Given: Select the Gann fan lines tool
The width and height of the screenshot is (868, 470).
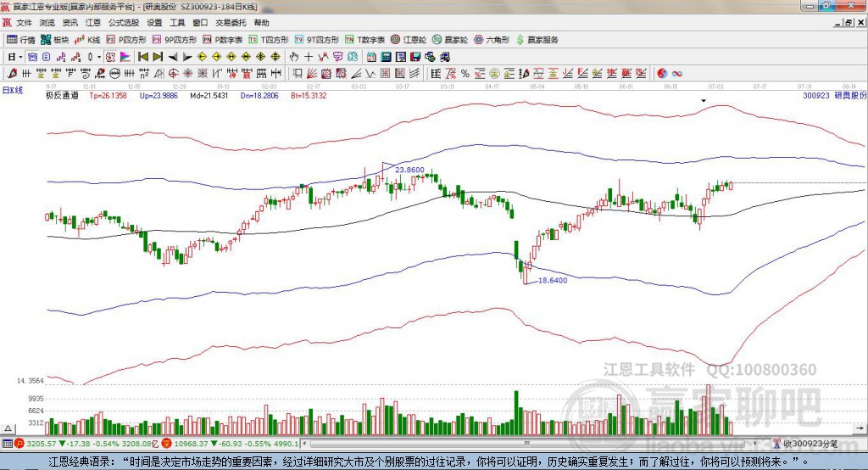Looking at the screenshot, I should point(312,73).
